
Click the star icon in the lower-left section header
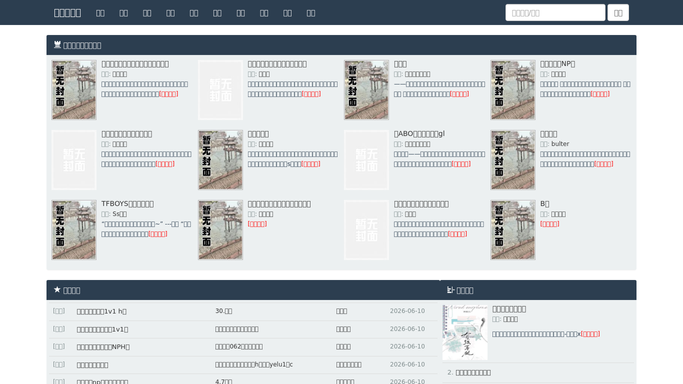pyautogui.click(x=57, y=290)
